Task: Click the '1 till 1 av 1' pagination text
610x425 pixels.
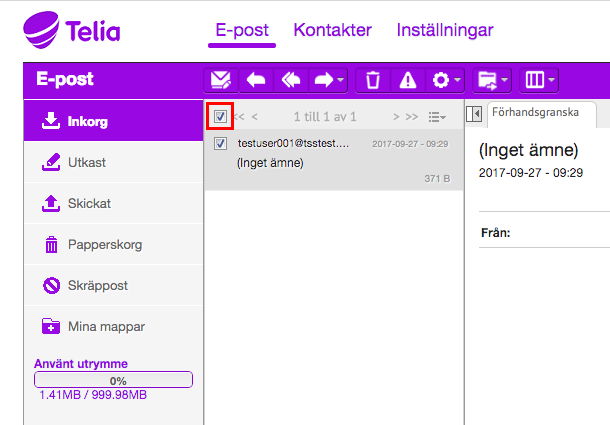Action: [325, 117]
